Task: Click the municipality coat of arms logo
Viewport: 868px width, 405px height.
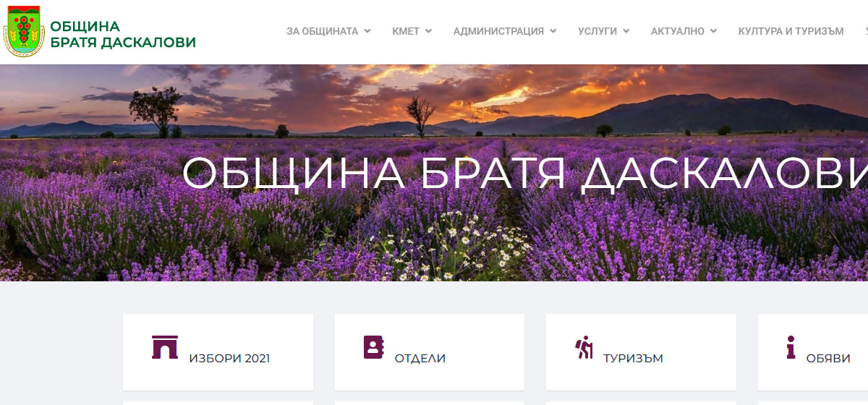Action: (x=23, y=31)
